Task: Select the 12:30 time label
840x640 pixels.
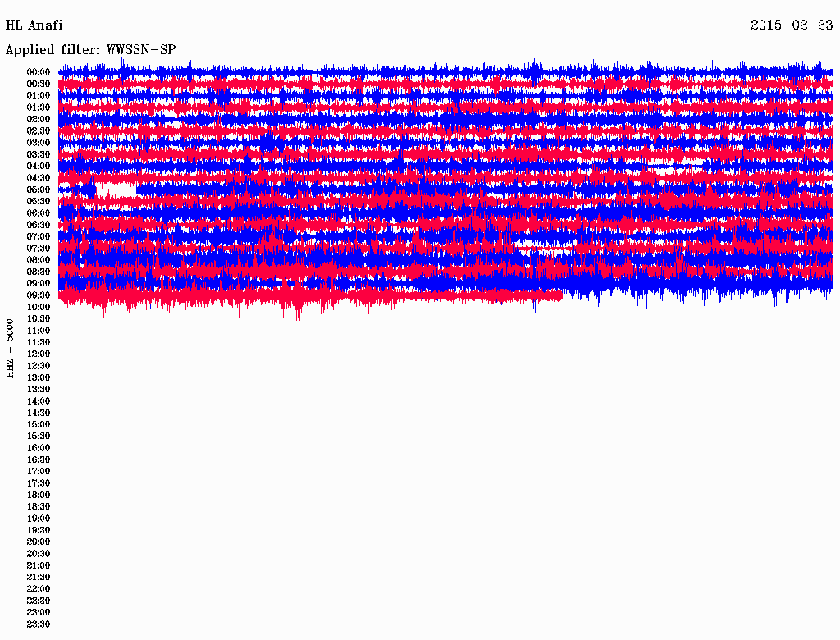Action: coord(39,366)
